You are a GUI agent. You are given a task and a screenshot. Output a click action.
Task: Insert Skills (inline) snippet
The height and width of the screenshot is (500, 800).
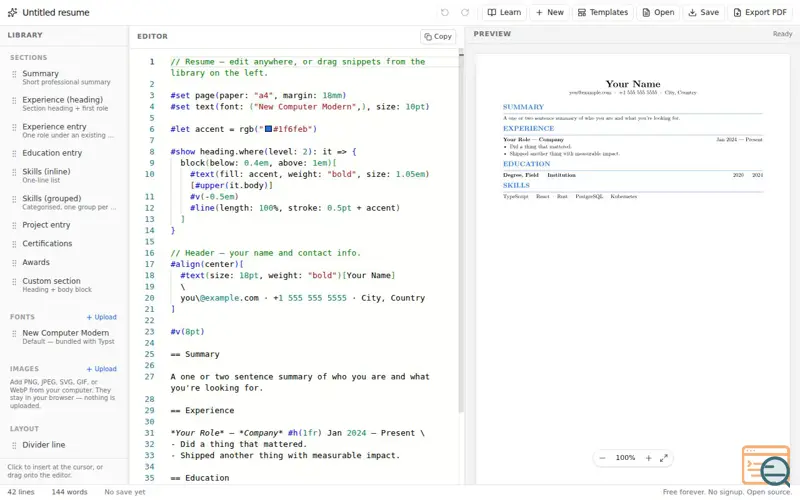click(x=64, y=176)
